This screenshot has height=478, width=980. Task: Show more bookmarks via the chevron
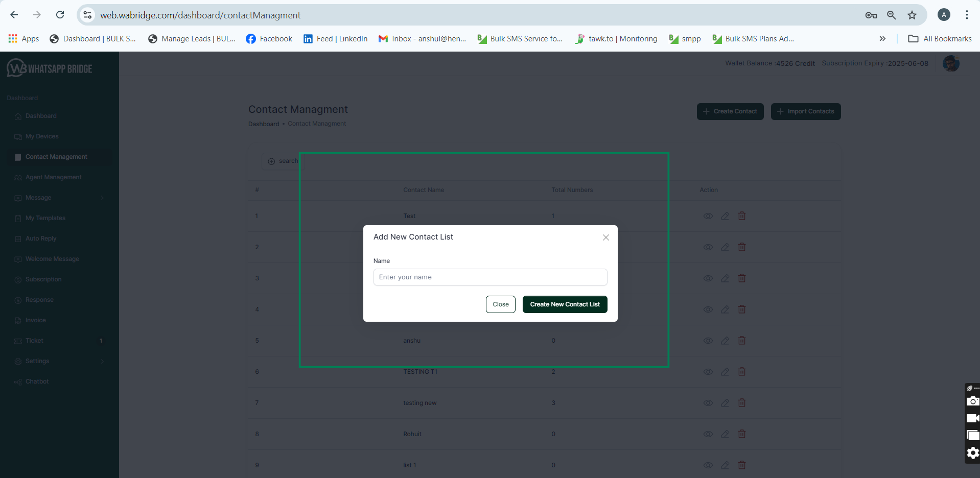coord(882,39)
